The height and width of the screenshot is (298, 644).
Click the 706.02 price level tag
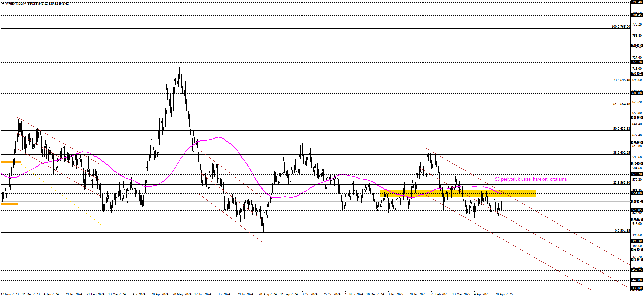(x=637, y=74)
